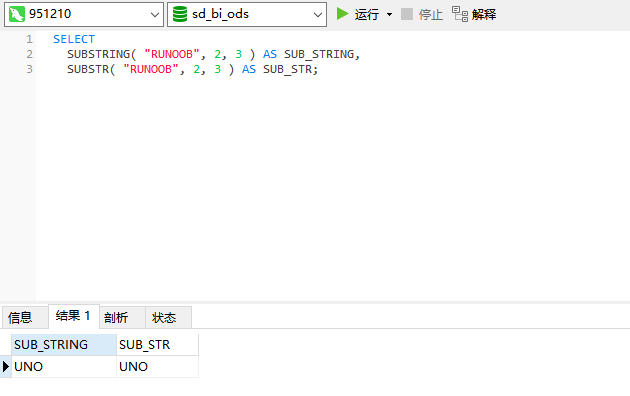Click the Stop (停止) button
This screenshot has width=630, height=396.
click(x=422, y=14)
